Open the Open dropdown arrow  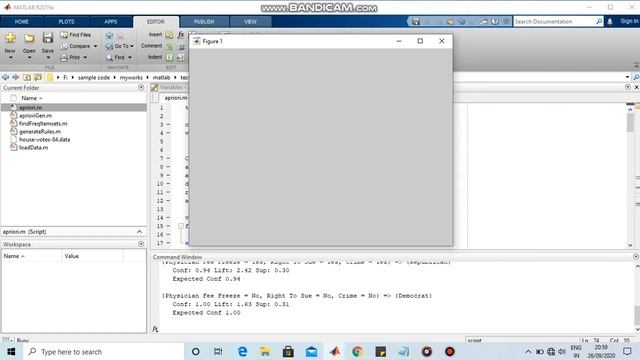point(29,58)
